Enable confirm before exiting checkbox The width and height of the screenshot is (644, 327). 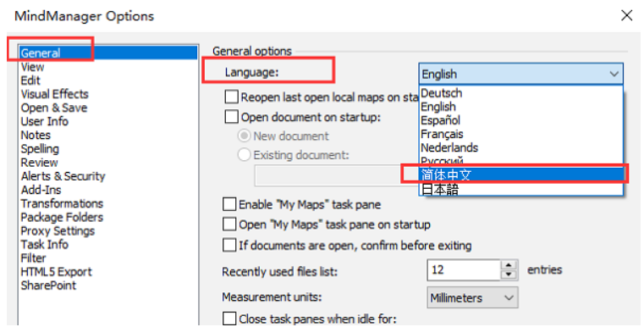(229, 245)
